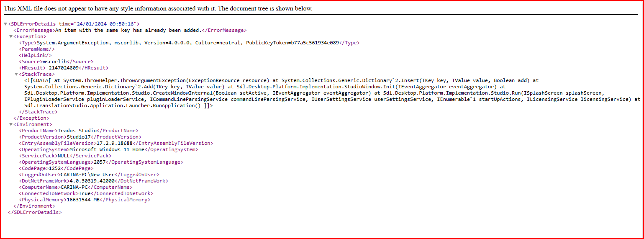Collapse the Environment node triangle

[x=11, y=125]
